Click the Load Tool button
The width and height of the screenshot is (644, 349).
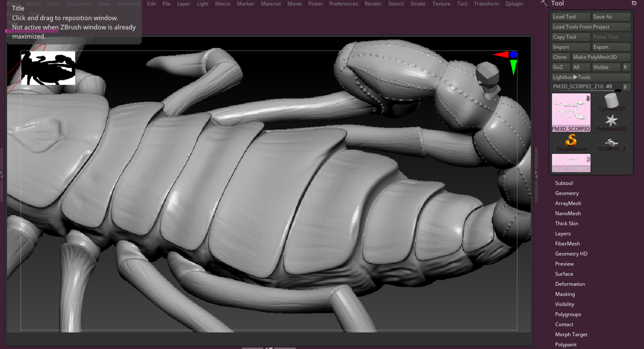[x=571, y=17]
